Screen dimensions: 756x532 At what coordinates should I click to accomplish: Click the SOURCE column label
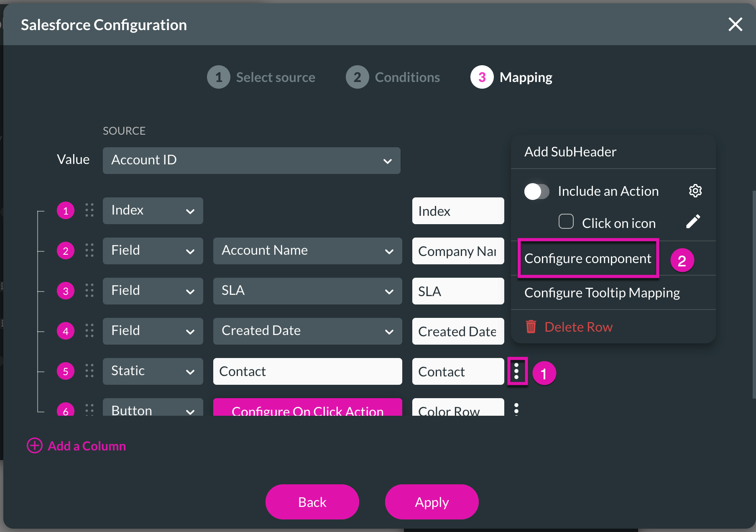[x=124, y=131]
